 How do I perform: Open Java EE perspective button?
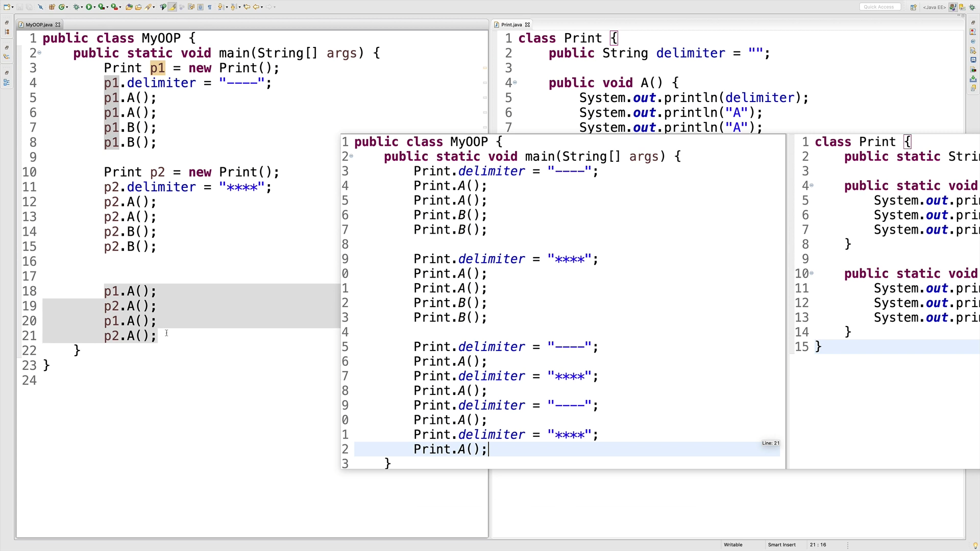[953, 7]
